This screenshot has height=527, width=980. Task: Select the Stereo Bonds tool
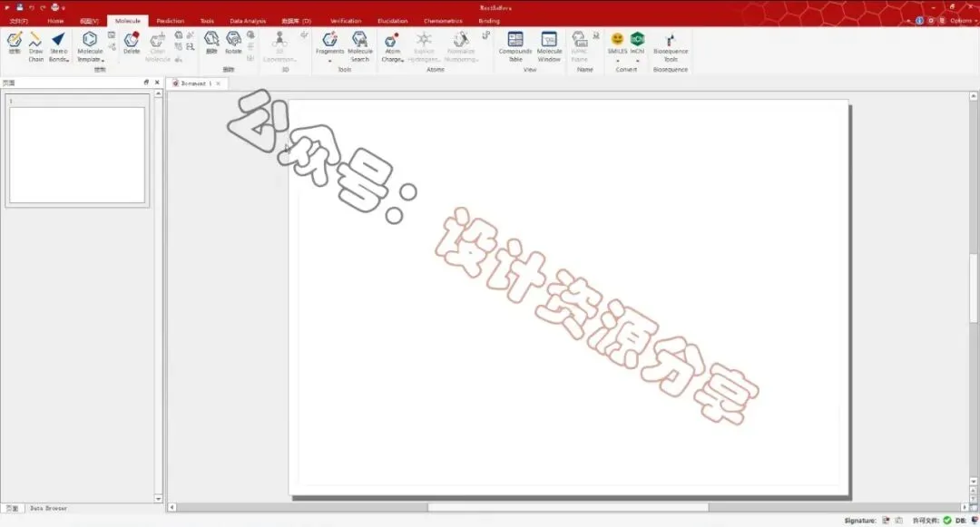click(x=58, y=47)
